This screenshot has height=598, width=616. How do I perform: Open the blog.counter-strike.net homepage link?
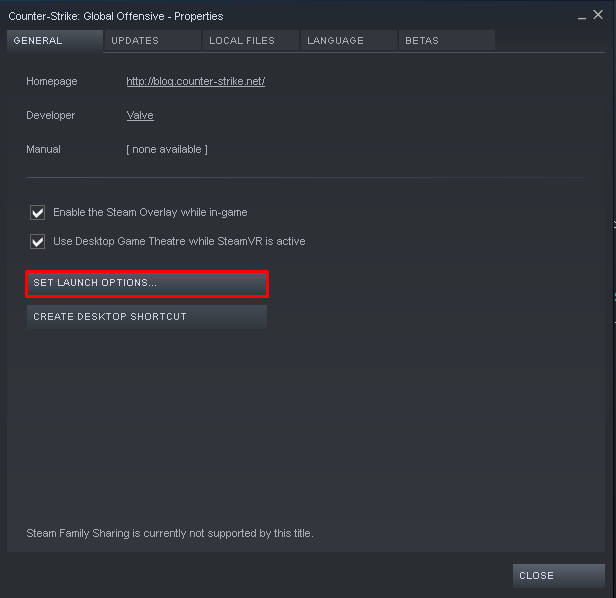tap(195, 81)
